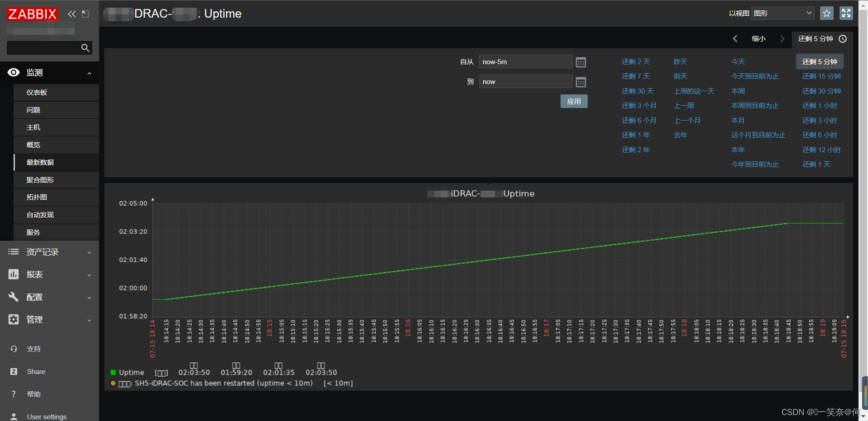Click the Zabbix logo
Viewport: 868px width, 421px height.
33,14
